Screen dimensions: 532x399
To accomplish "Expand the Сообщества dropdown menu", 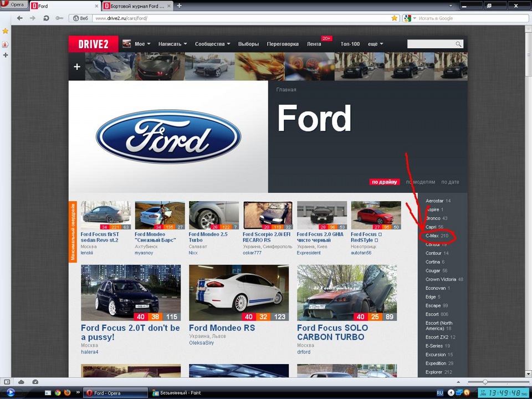I will [212, 44].
